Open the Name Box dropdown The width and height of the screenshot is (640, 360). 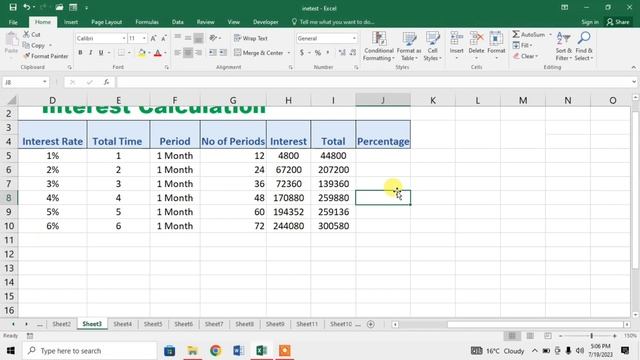click(44, 82)
